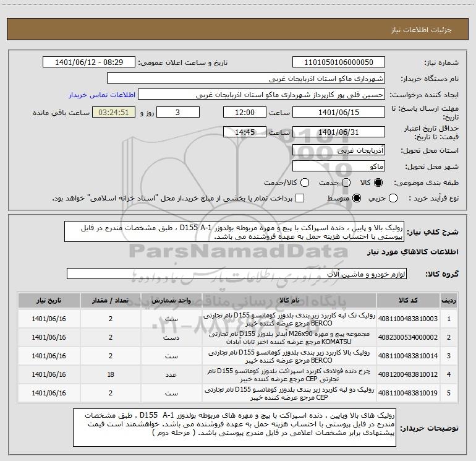Image resolution: width=476 pixels, height=461 pixels.
Task: Click the کد کالا column header
Action: click(x=408, y=301)
